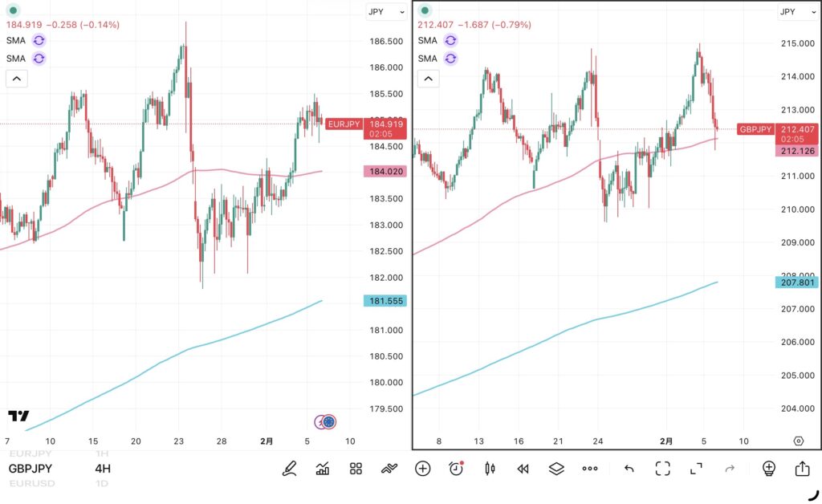Click the share export icon
Viewport: 822px width, 504px height.
802,469
